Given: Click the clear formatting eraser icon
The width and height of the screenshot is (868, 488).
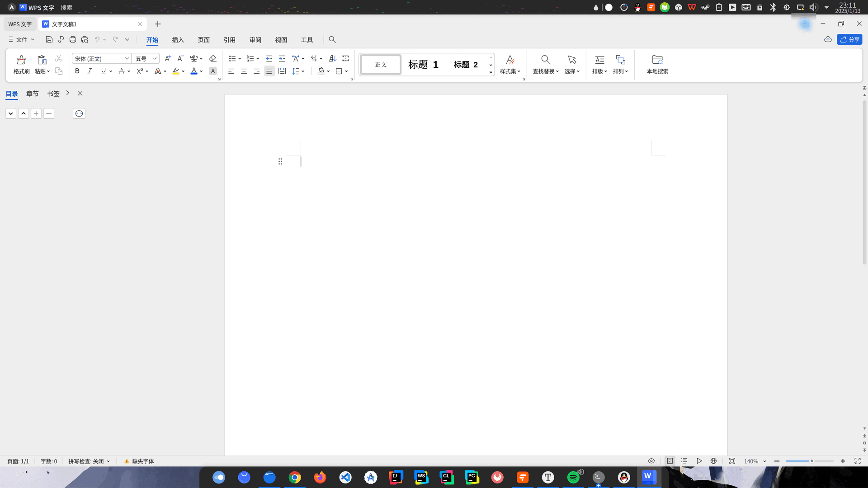Looking at the screenshot, I should click(212, 58).
